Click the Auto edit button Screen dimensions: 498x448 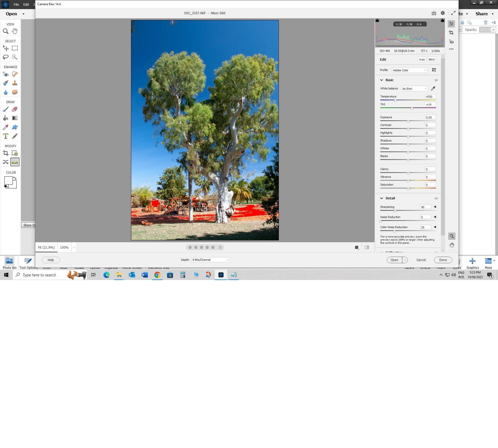click(x=422, y=59)
